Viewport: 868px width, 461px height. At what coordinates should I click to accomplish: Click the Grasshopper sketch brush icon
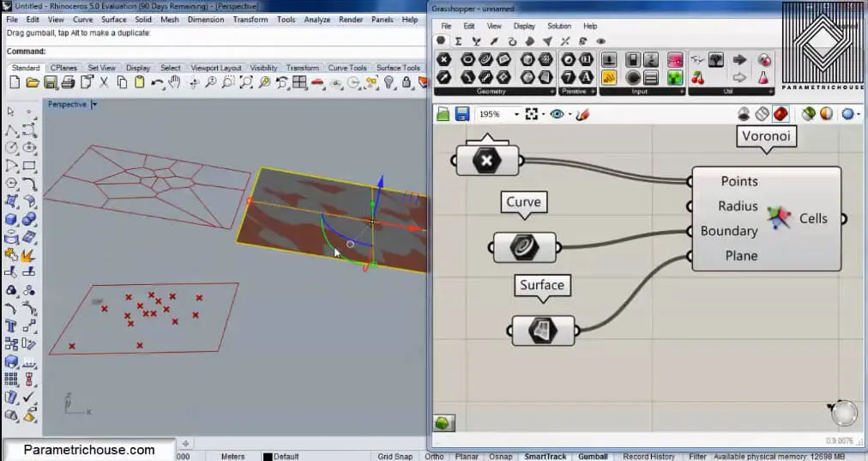coord(582,114)
